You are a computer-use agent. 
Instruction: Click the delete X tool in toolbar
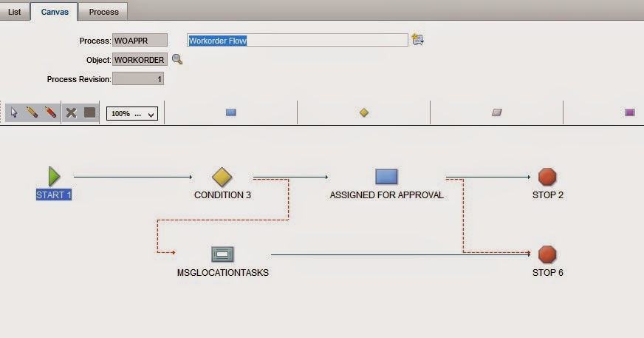coord(71,112)
